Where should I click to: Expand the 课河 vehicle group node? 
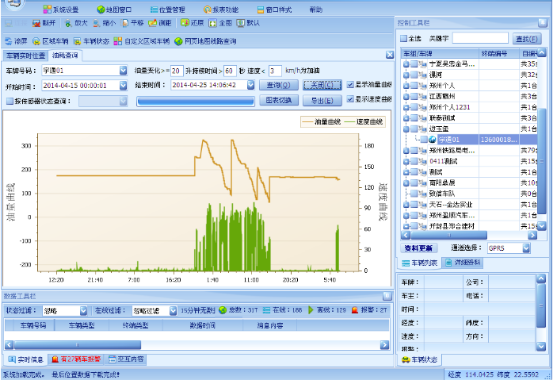[x=406, y=75]
